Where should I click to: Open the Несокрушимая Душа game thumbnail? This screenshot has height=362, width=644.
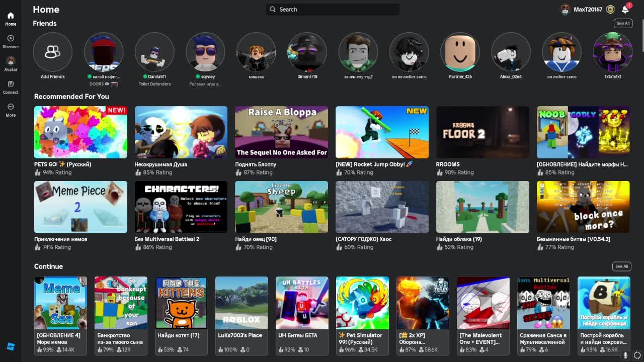tap(181, 132)
